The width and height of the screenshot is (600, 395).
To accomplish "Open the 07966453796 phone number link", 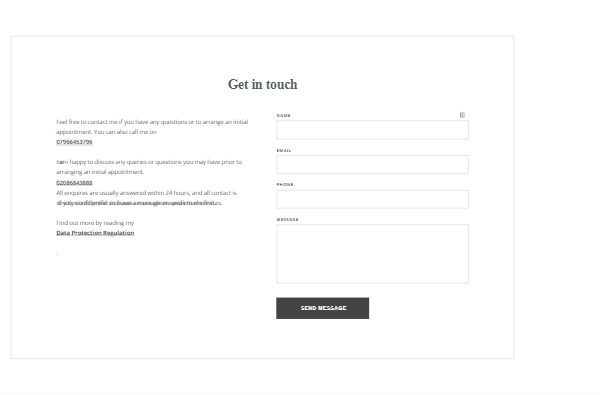I will (x=74, y=142).
